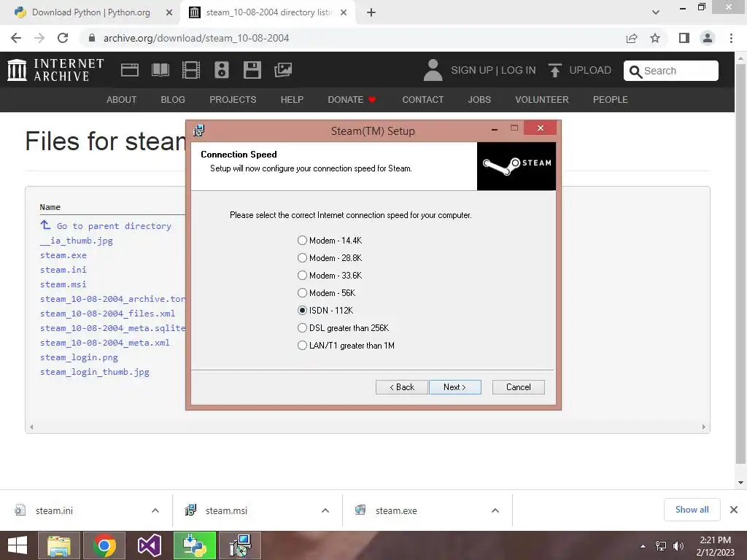Open a new browser tab
This screenshot has height=560, width=747.
(371, 13)
